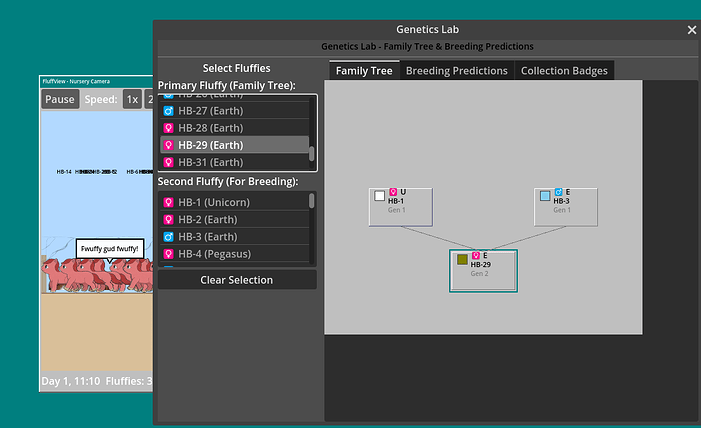Screen dimensions: 701x428
Task: Click the olive color swatch on HB-29 node
Action: [x=462, y=259]
